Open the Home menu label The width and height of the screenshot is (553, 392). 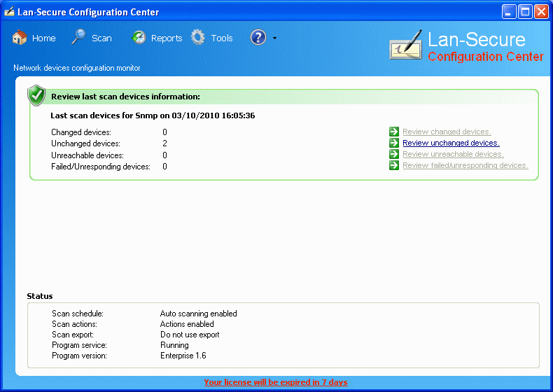pos(43,38)
